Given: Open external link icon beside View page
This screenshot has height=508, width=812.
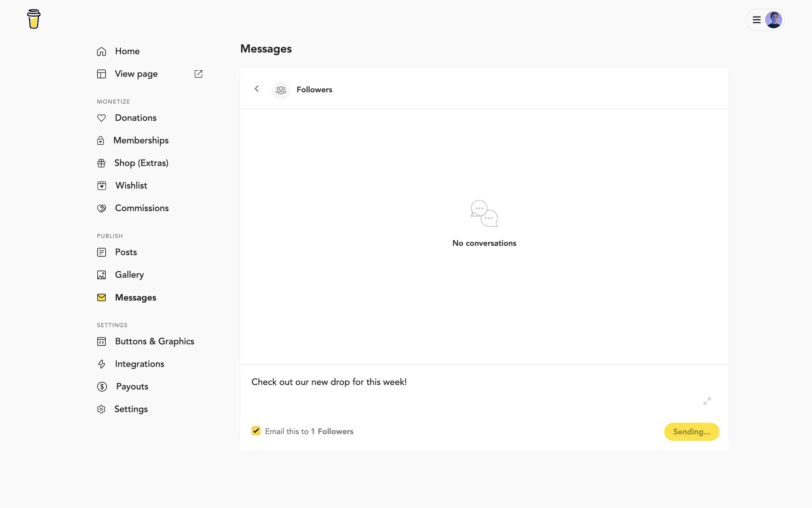Looking at the screenshot, I should 198,74.
